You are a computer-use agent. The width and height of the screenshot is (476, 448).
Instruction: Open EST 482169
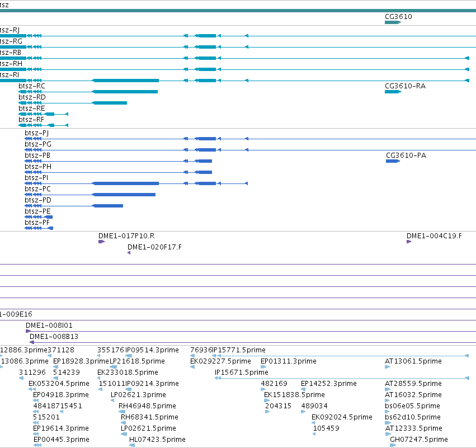point(274,384)
